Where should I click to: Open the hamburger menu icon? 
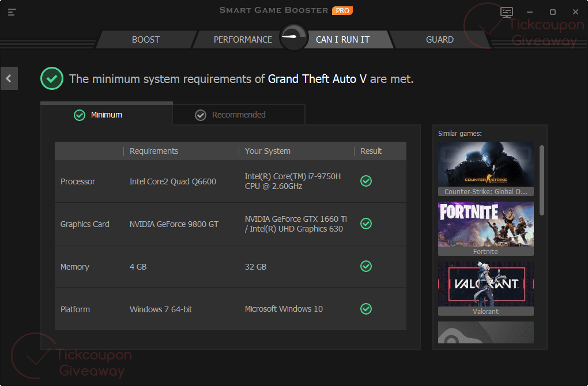click(x=12, y=12)
